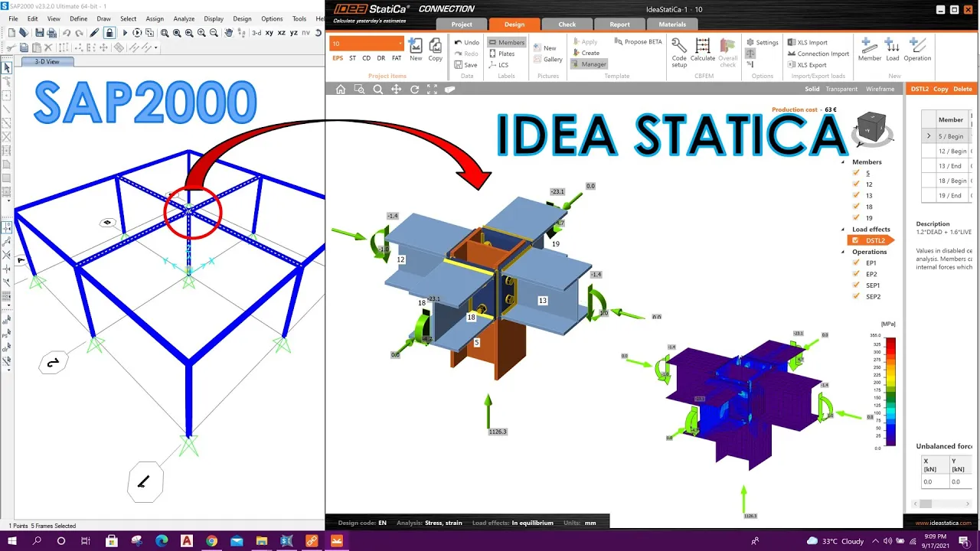This screenshot has height=551, width=980.
Task: Uncheck member 12 checkbox in Members list
Action: point(856,184)
